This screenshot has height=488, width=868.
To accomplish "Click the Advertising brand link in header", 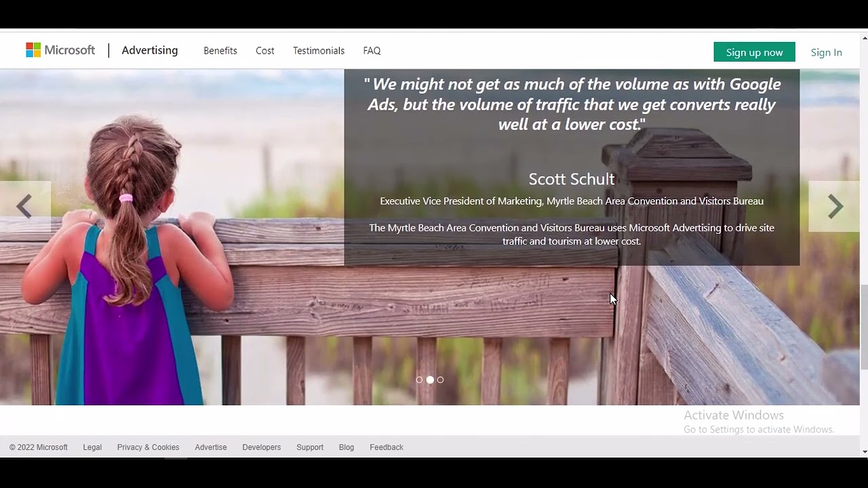I will 150,50.
